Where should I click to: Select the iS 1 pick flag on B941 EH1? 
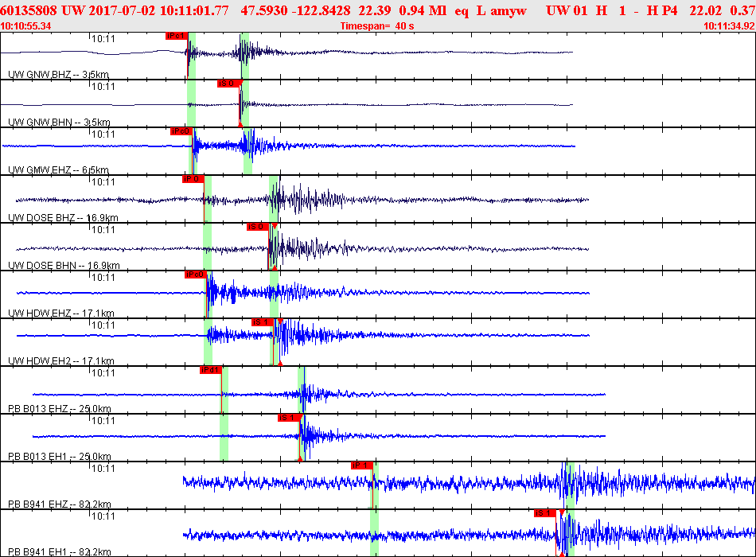tap(545, 513)
